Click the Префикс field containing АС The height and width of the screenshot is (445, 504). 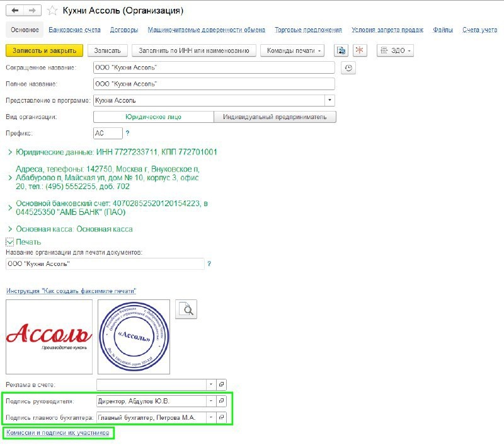[x=108, y=133]
